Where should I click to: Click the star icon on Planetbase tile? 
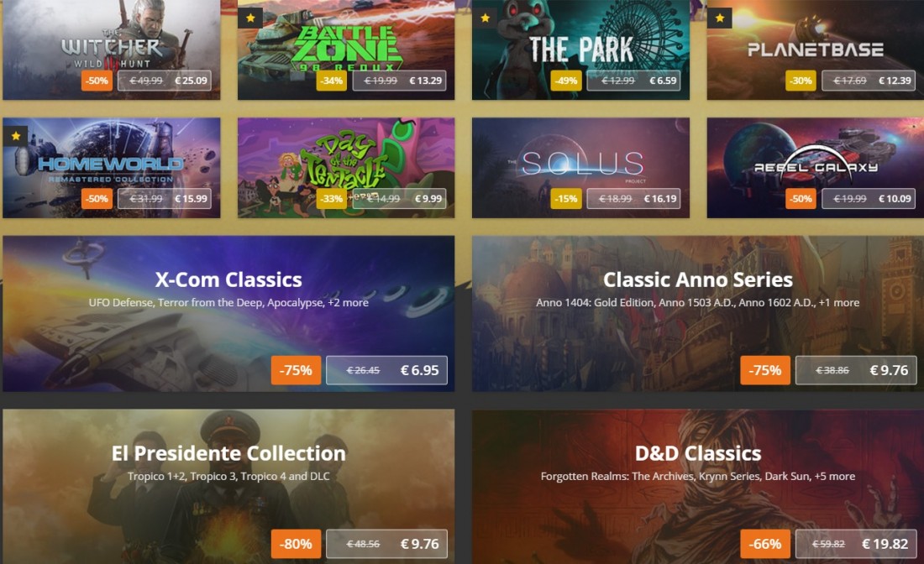click(x=720, y=18)
